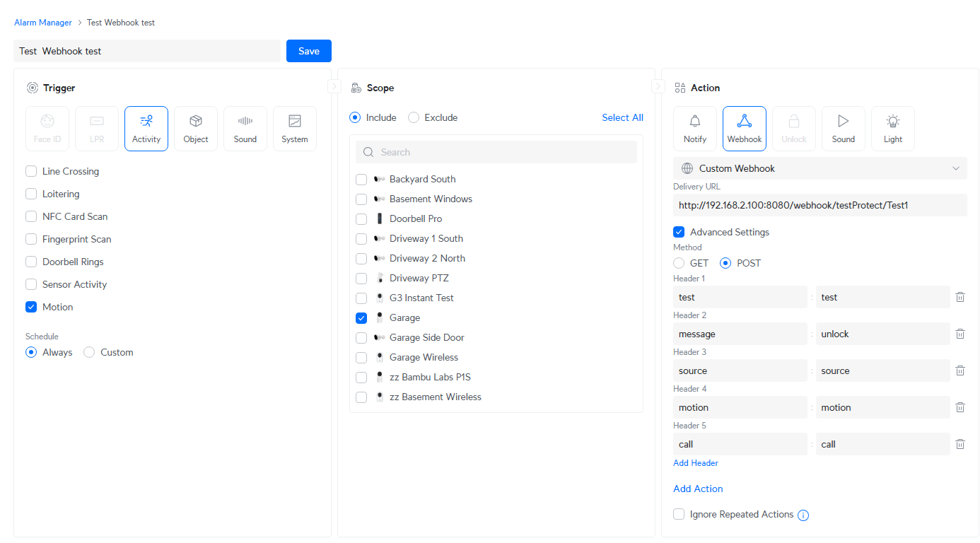Open Ignore Repeated Actions info icon

[803, 515]
